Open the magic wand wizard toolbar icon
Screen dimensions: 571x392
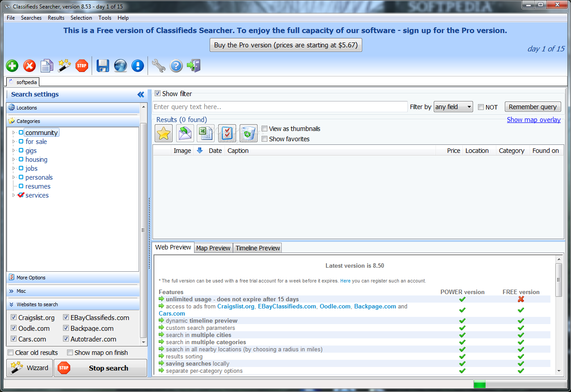tap(64, 66)
